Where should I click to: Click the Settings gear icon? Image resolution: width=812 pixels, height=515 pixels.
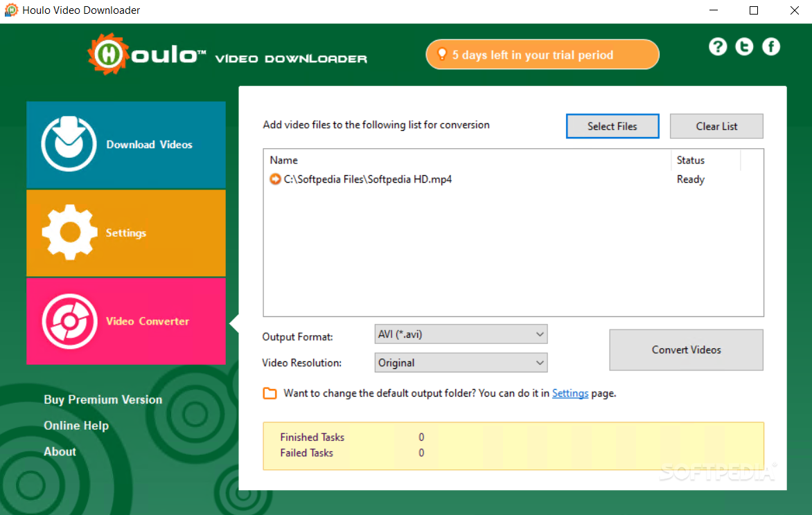pyautogui.click(x=69, y=233)
